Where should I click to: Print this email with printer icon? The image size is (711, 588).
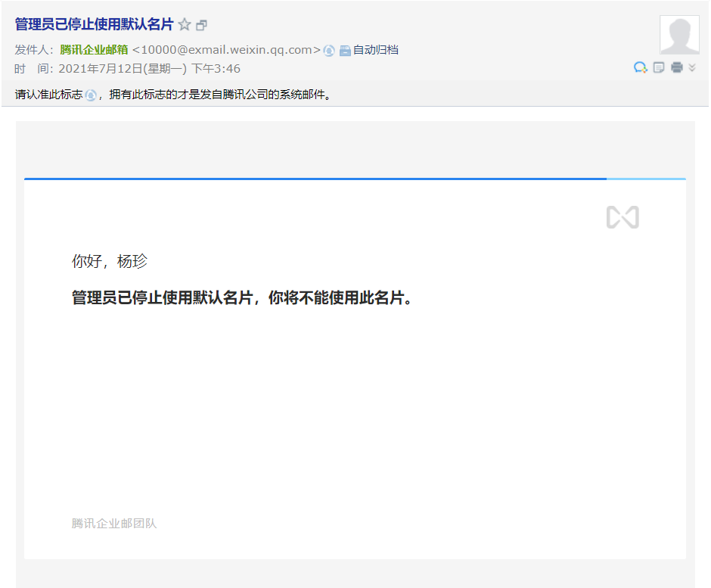point(676,68)
